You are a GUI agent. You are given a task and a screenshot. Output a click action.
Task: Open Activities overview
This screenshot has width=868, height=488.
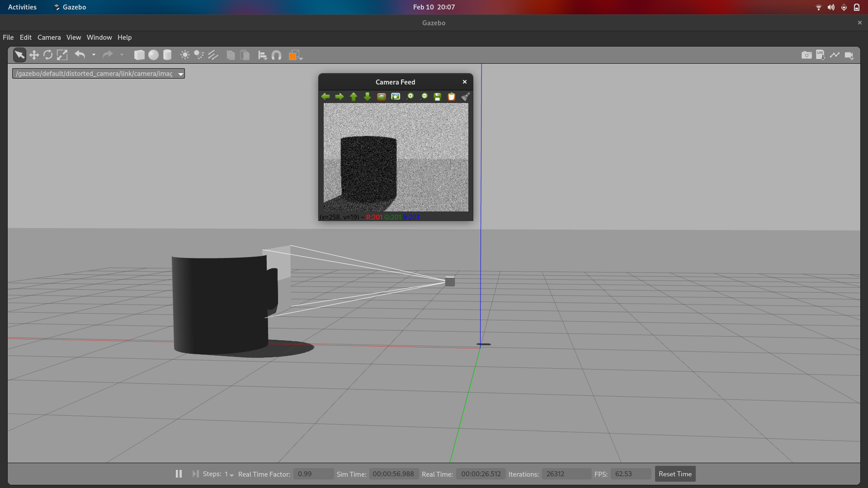click(x=22, y=7)
